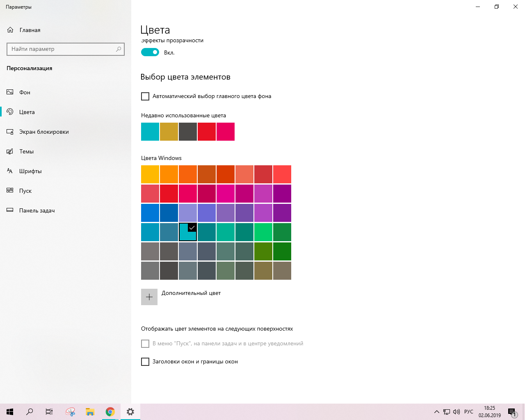Select the Цвета sidebar item
525x420 pixels.
[66, 112]
